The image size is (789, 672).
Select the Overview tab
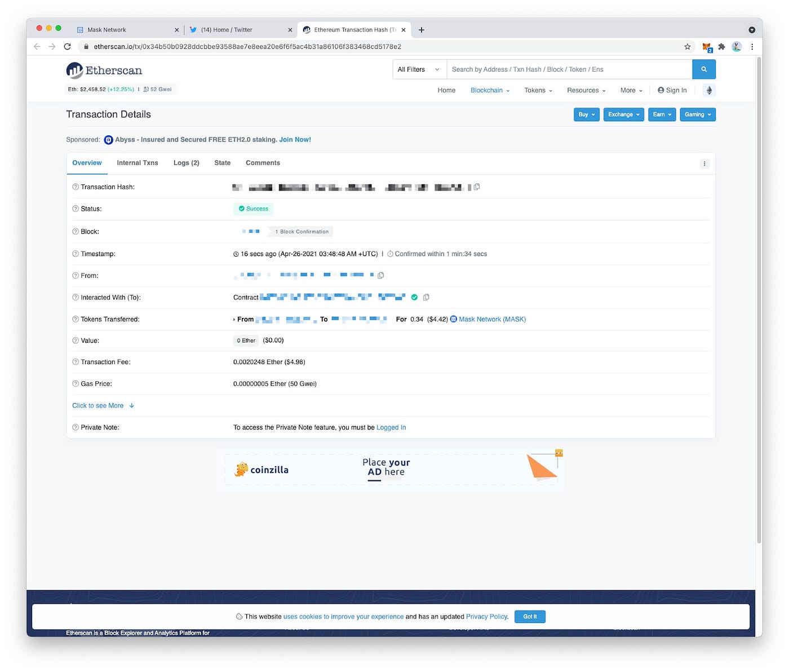[87, 163]
